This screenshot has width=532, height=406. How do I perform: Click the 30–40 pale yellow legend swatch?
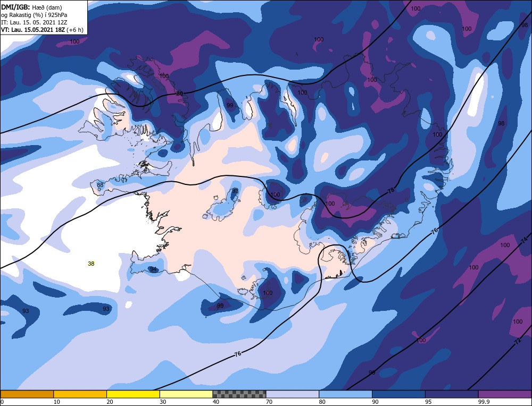(186, 394)
